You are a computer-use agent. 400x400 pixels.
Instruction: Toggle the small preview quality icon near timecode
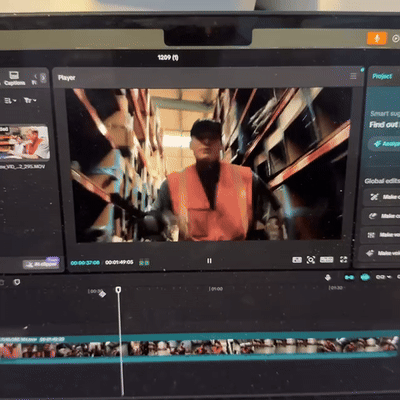144,263
